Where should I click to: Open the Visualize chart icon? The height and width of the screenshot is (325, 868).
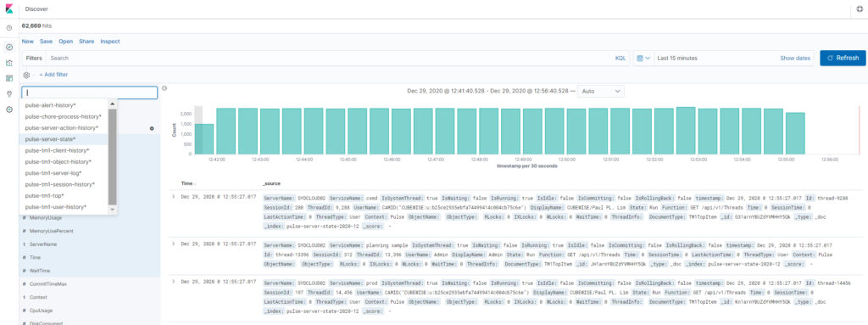pyautogui.click(x=8, y=63)
